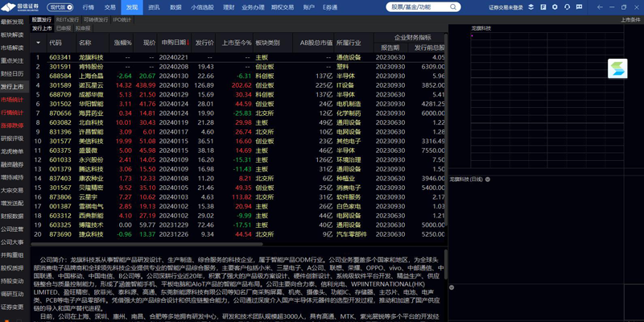Open the 账户 main menu tab
This screenshot has height=322, width=644.
pyautogui.click(x=308, y=7)
